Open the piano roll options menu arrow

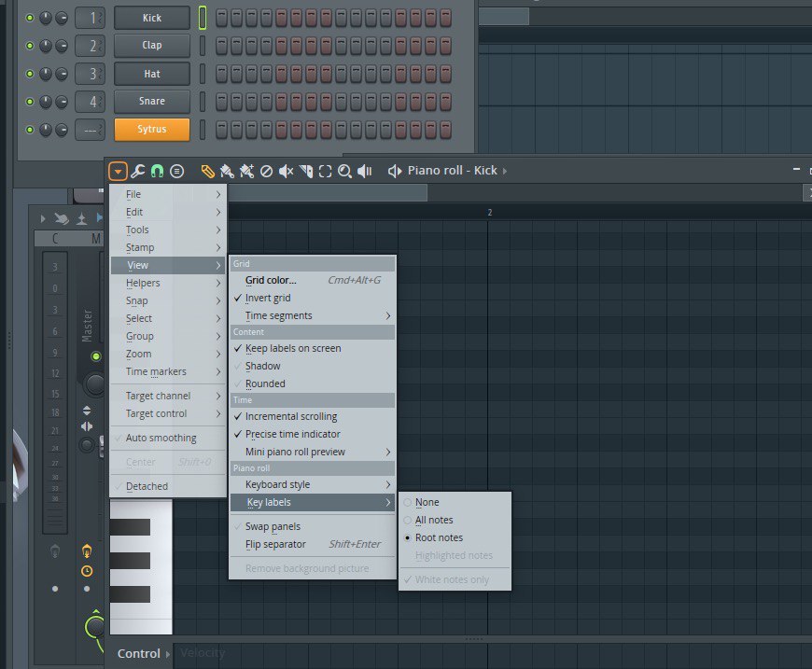click(119, 171)
